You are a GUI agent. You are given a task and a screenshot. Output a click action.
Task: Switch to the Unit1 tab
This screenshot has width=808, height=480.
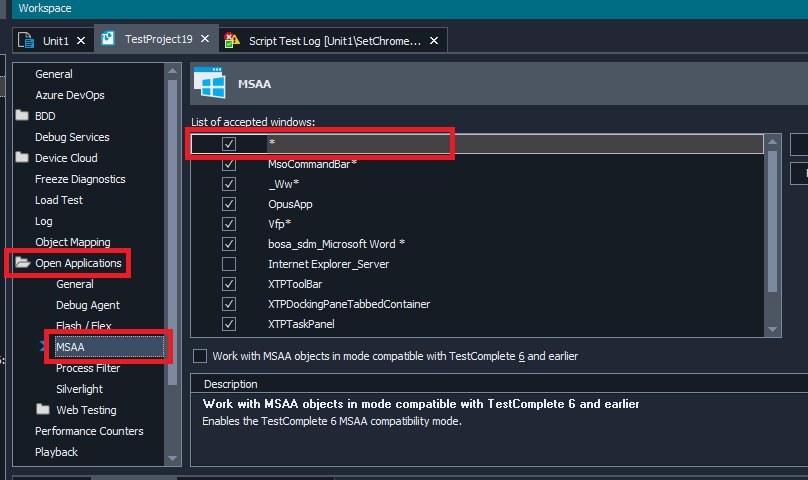pos(56,41)
